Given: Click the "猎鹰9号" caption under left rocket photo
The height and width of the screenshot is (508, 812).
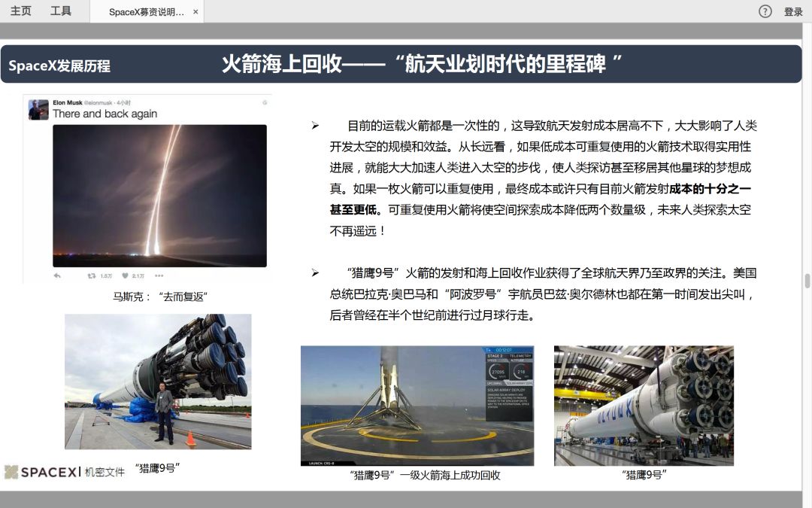Looking at the screenshot, I should [x=157, y=468].
